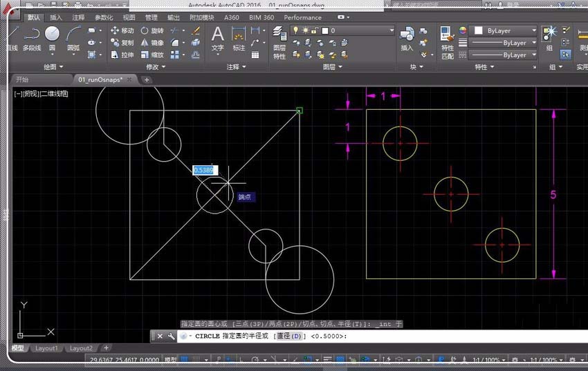Activate the Rotate (旋转) tool
The width and height of the screenshot is (588, 371).
pos(152,30)
